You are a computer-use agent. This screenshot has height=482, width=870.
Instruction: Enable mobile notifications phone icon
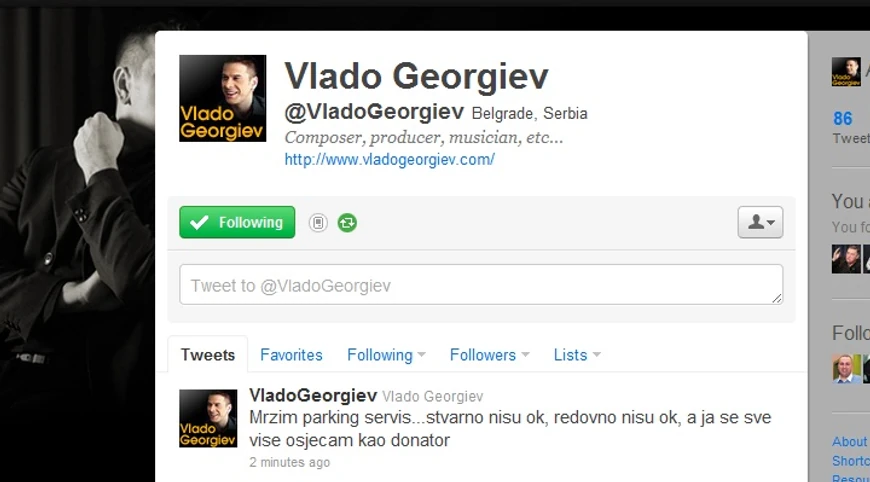318,223
